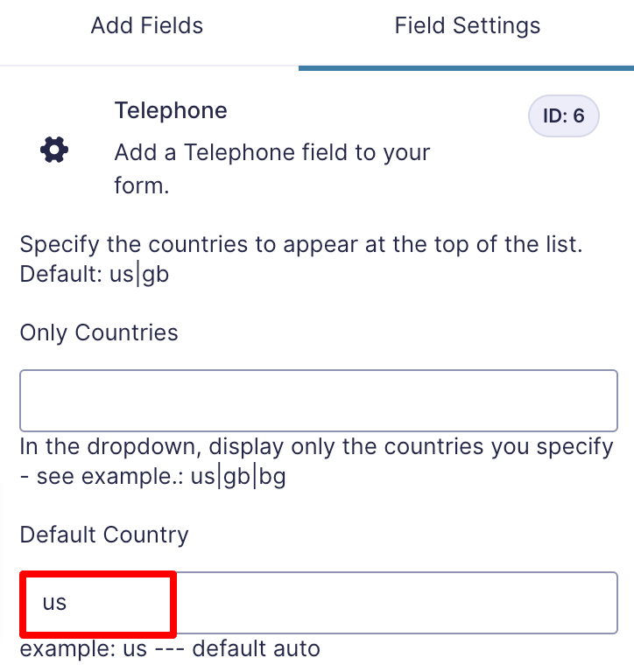Click the 'example: us --- default auto' hint
This screenshot has height=672, width=634.
point(170,648)
